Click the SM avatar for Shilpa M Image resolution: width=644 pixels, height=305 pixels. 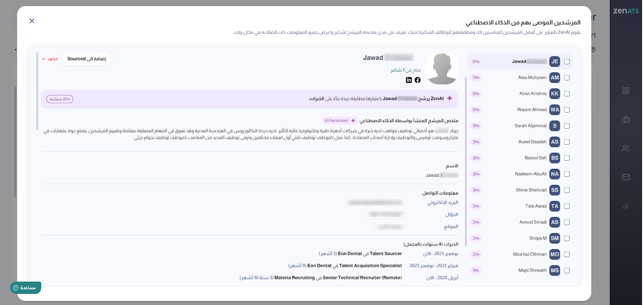click(555, 238)
